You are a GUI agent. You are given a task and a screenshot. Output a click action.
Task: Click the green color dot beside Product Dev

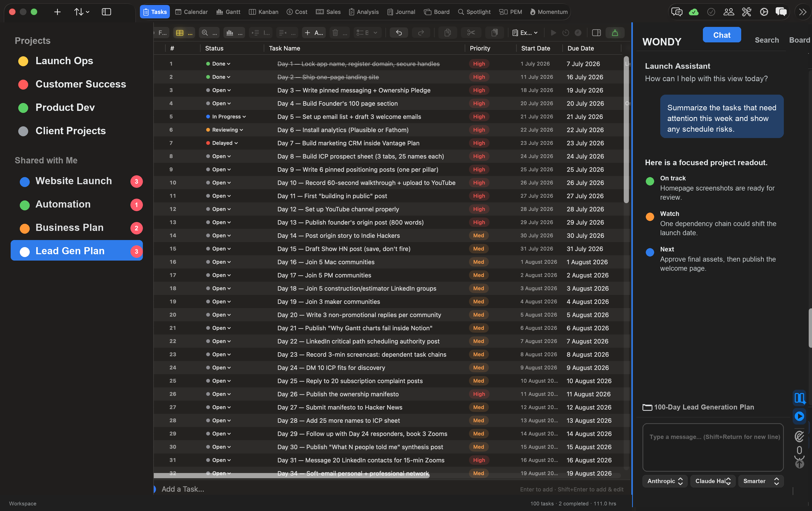[23, 108]
